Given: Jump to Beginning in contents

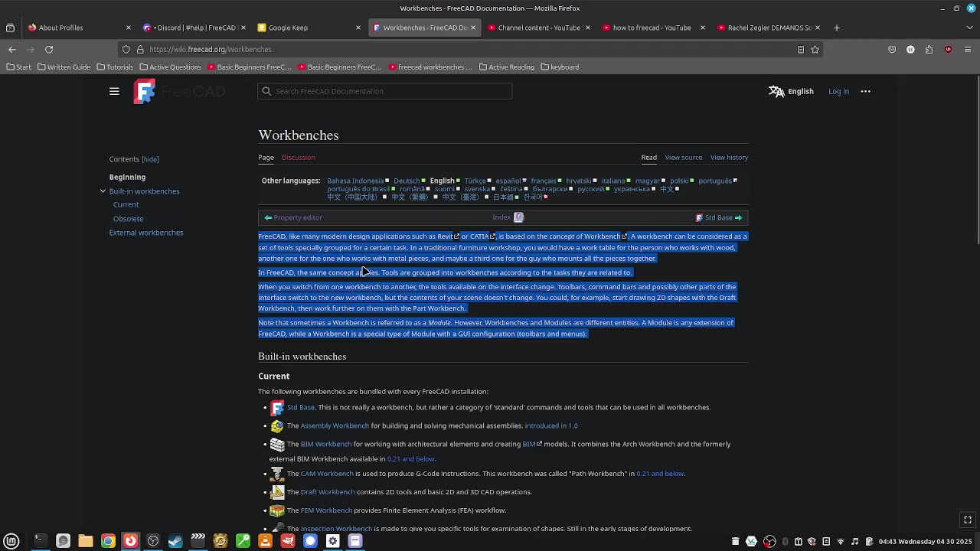Looking at the screenshot, I should click(127, 177).
